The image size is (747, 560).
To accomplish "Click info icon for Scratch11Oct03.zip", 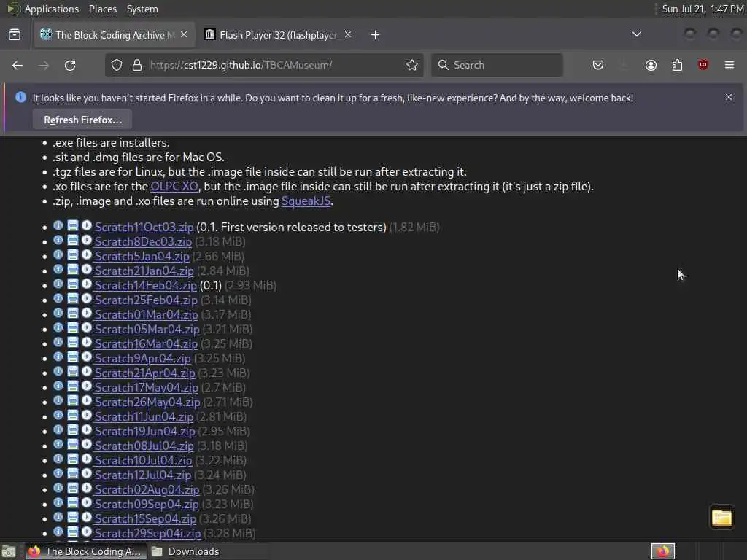I will coord(58,225).
